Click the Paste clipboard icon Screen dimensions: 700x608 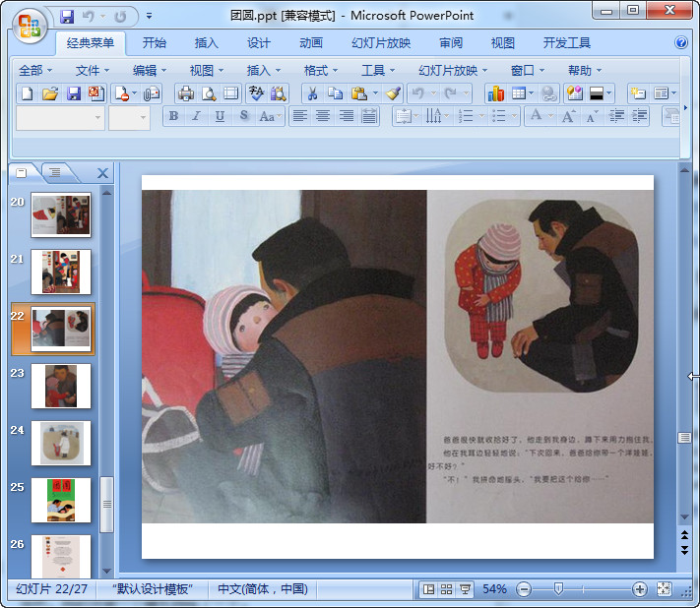pyautogui.click(x=359, y=93)
